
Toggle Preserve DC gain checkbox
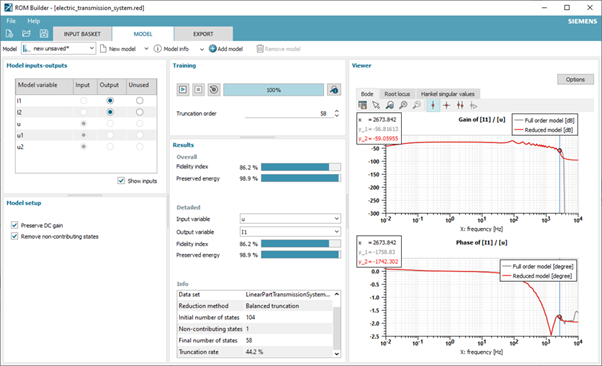(14, 225)
